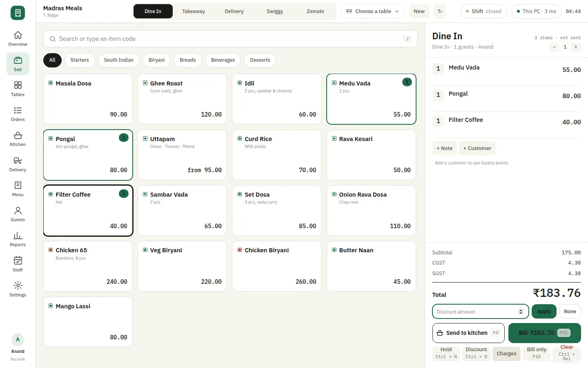Click the search magnifier icon

click(x=53, y=39)
